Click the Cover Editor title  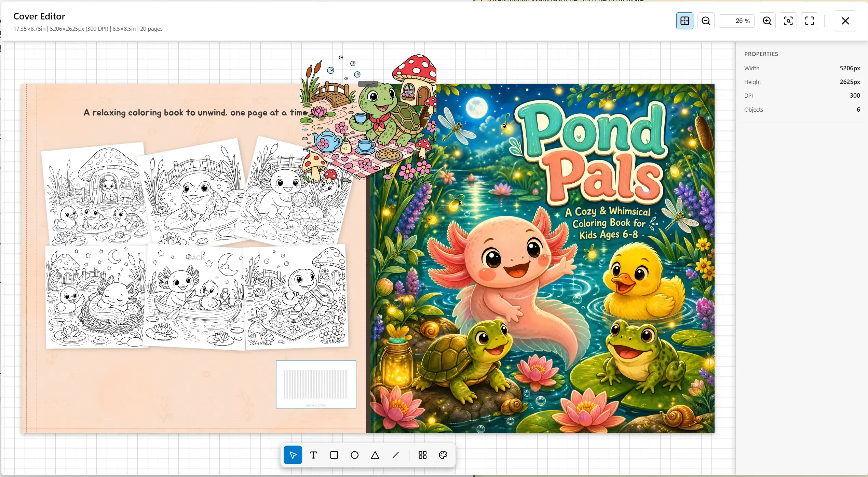pos(39,16)
